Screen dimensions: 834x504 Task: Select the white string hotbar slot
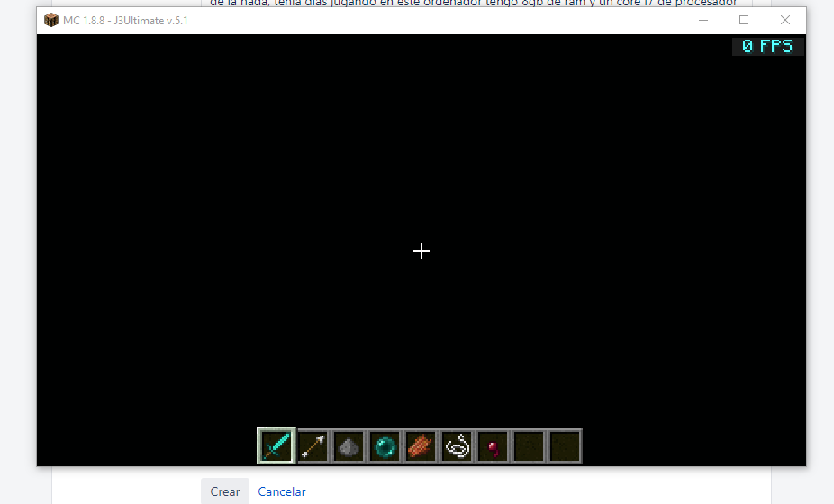457,446
